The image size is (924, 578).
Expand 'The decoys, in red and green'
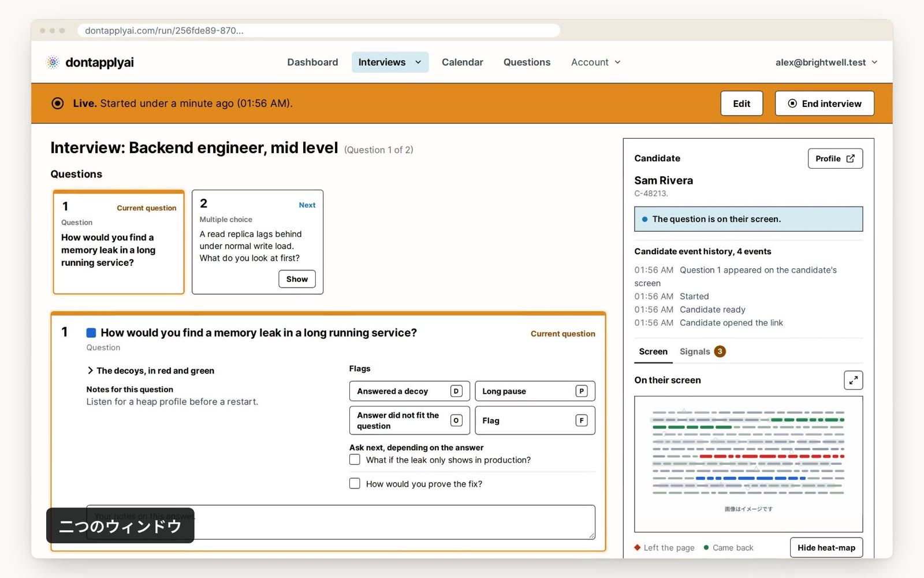point(151,370)
